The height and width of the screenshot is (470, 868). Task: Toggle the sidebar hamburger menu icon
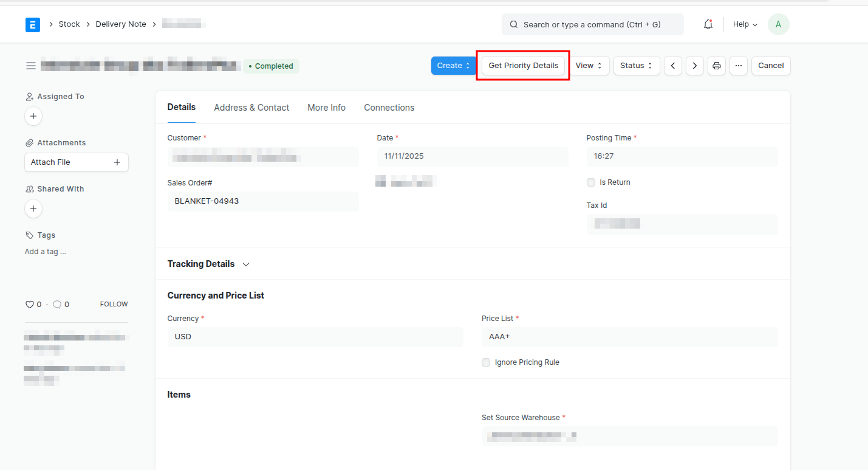click(x=31, y=66)
